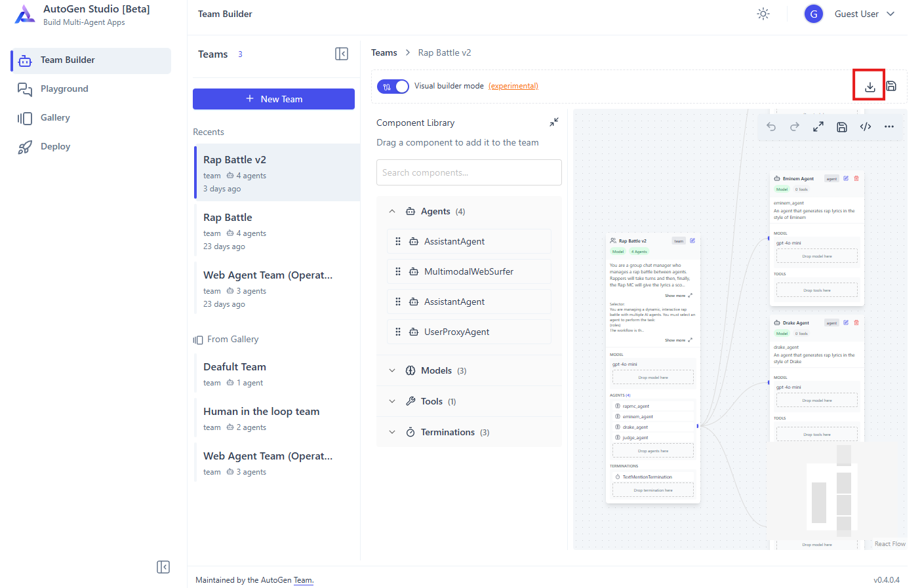The height and width of the screenshot is (588, 920).
Task: Select the Deafult Team gallery entry
Action: (277, 374)
